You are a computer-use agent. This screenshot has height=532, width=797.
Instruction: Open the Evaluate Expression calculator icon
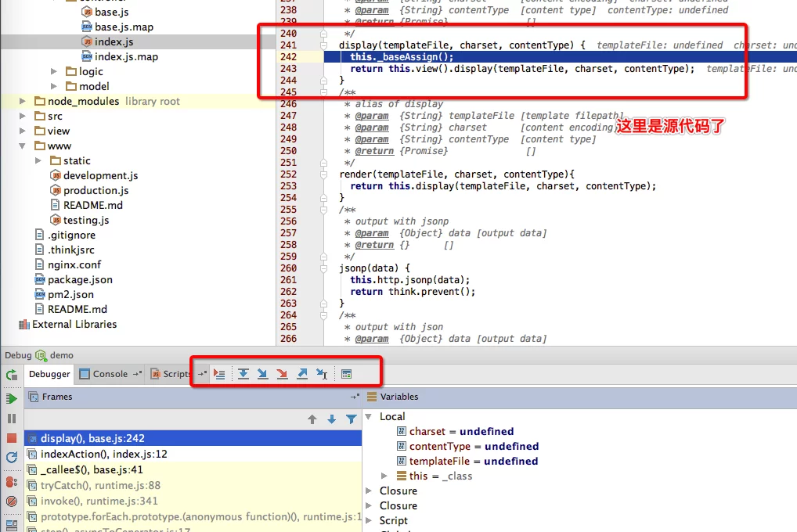(x=347, y=375)
